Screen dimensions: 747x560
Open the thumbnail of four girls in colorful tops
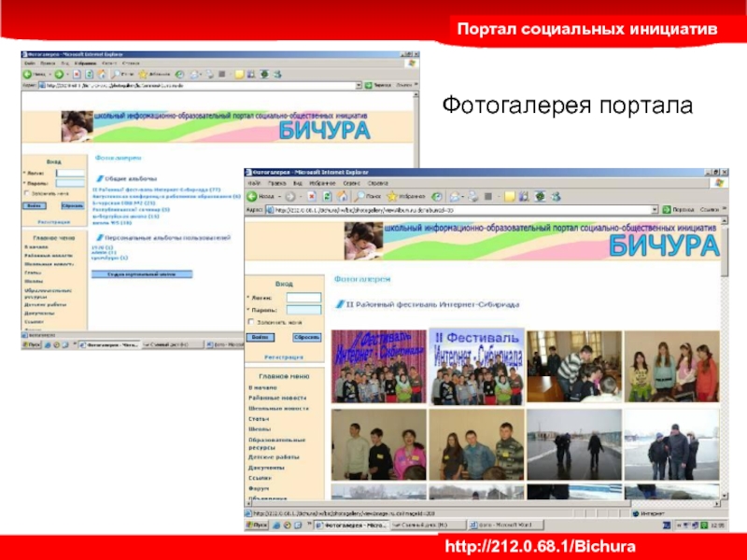click(671, 366)
